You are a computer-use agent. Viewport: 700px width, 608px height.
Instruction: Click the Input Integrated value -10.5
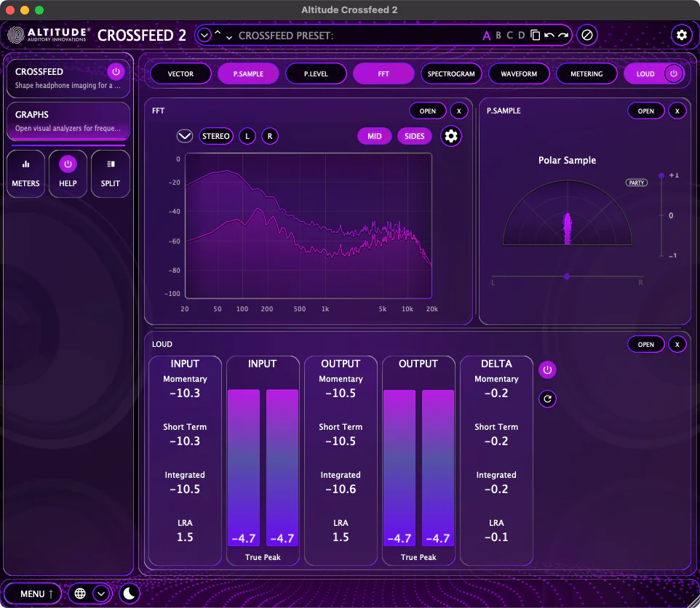(185, 489)
